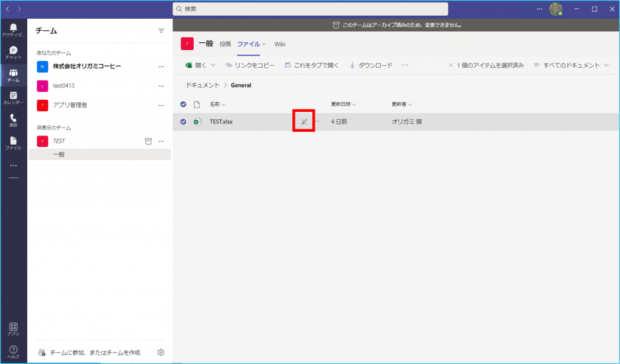Switch to the Posts tab
This screenshot has width=620, height=364.
pyautogui.click(x=225, y=44)
